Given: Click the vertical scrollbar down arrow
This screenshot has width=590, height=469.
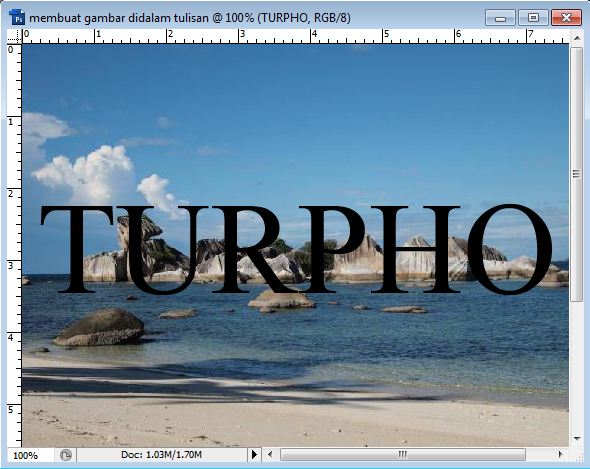Looking at the screenshot, I should click(576, 439).
